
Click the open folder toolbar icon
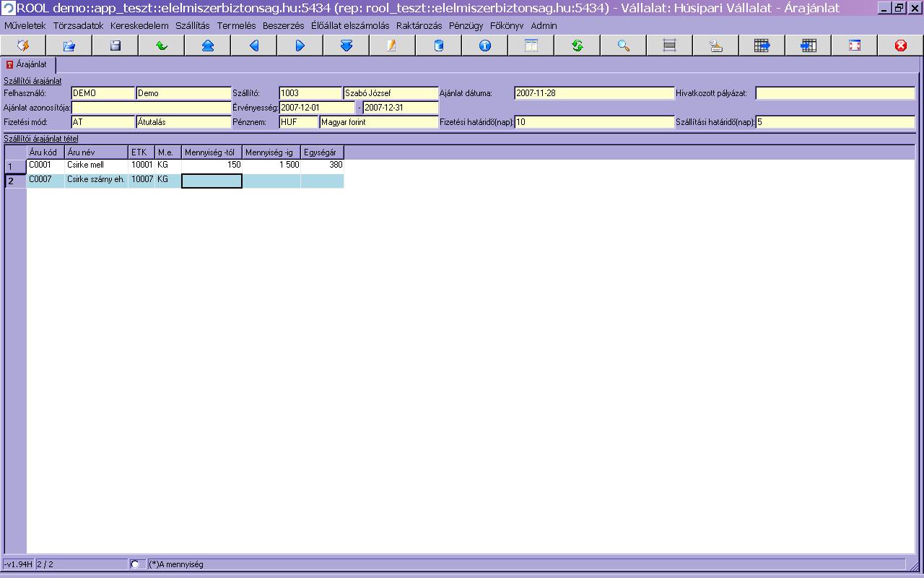[x=69, y=46]
